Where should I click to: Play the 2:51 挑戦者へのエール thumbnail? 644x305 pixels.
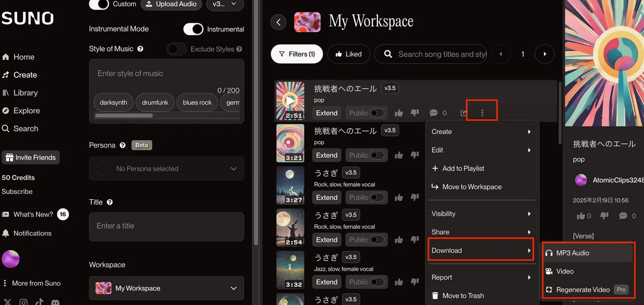[x=290, y=100]
